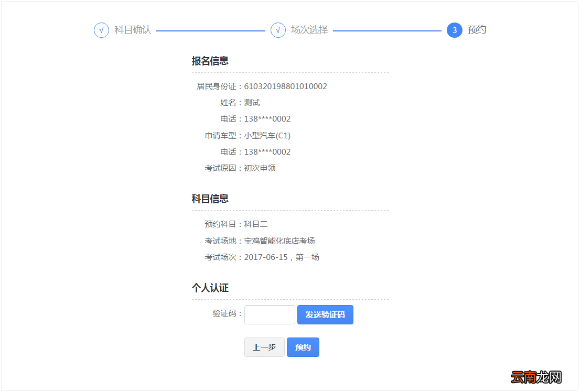This screenshot has height=392, width=581.
Task: Click the completed 科目确认 checkmark circle
Action: tap(101, 30)
